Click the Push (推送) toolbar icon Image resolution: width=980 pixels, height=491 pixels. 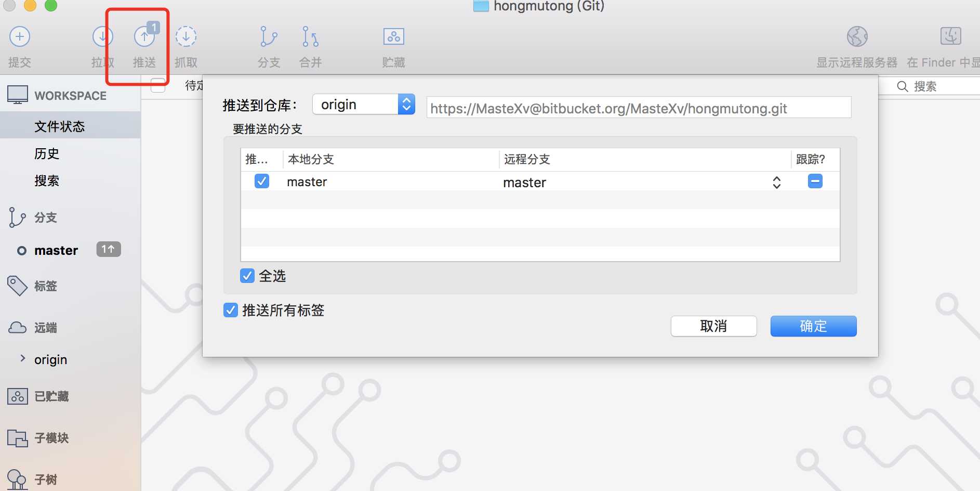(x=144, y=36)
